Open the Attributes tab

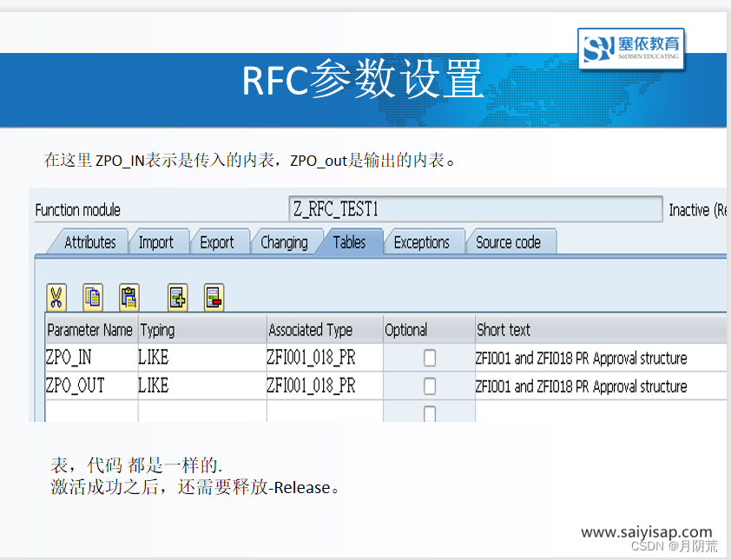pos(89,242)
